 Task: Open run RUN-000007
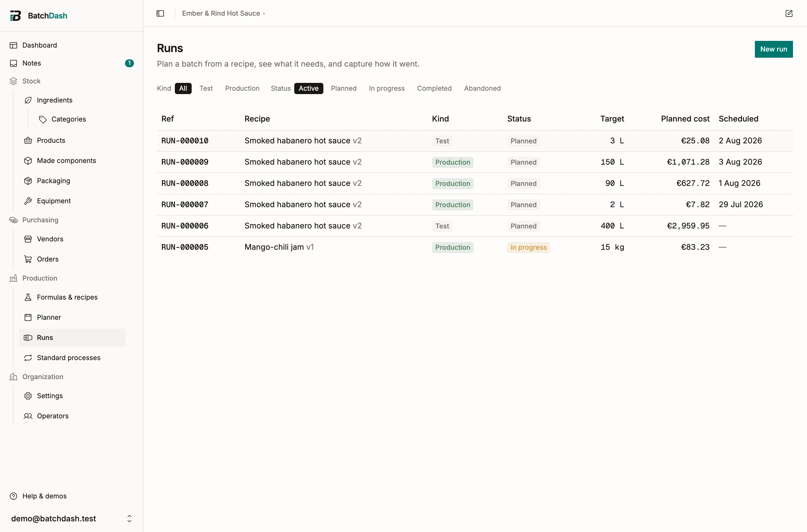tap(185, 205)
